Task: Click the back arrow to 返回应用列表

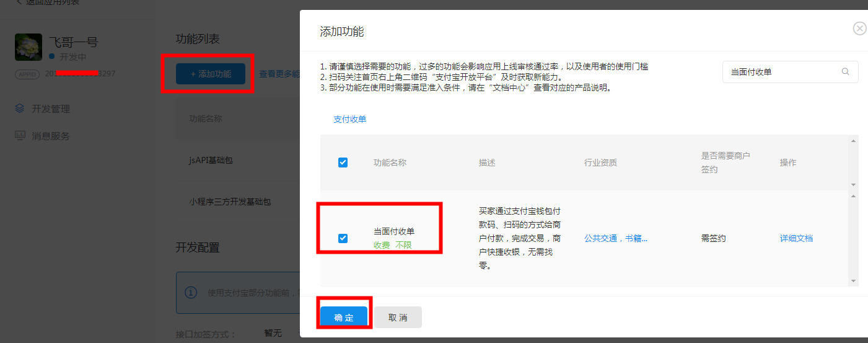Action: coord(19,2)
